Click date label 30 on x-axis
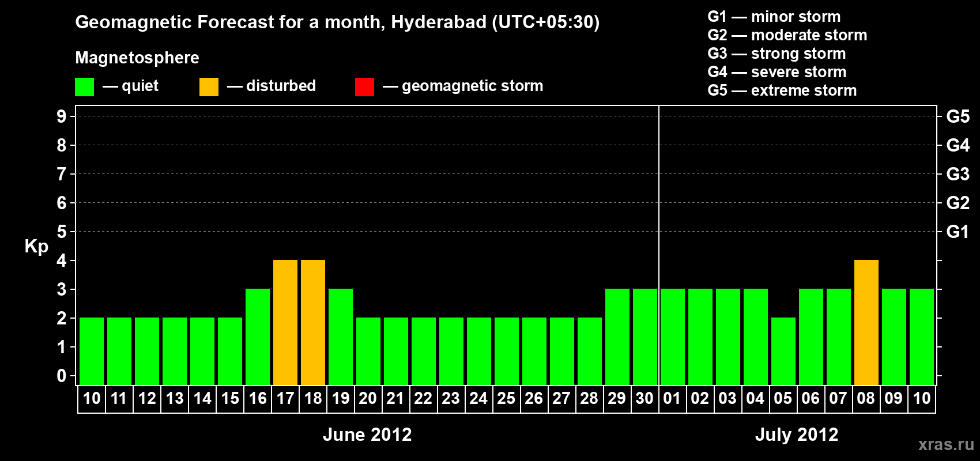 pos(644,398)
